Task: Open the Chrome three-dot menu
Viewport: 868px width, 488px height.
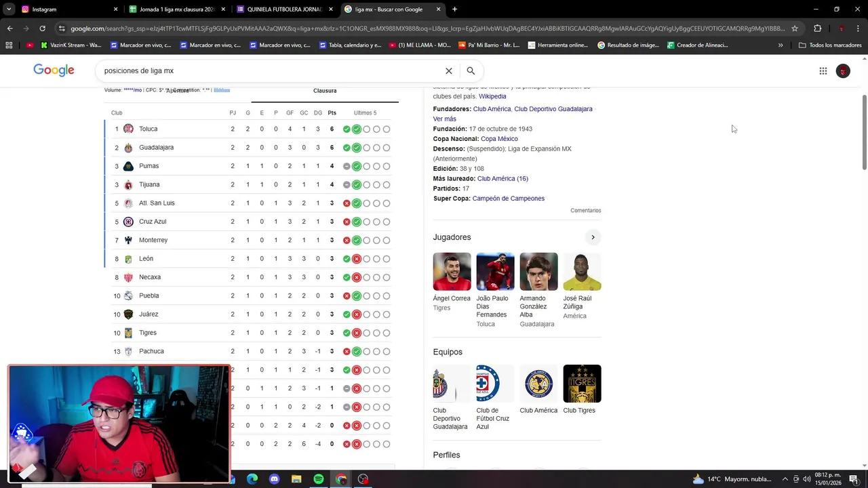Action: point(858,28)
